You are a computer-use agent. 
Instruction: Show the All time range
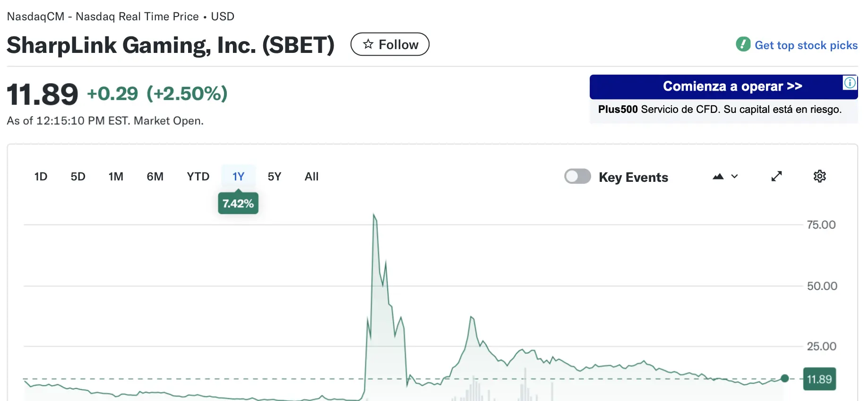[x=311, y=177]
